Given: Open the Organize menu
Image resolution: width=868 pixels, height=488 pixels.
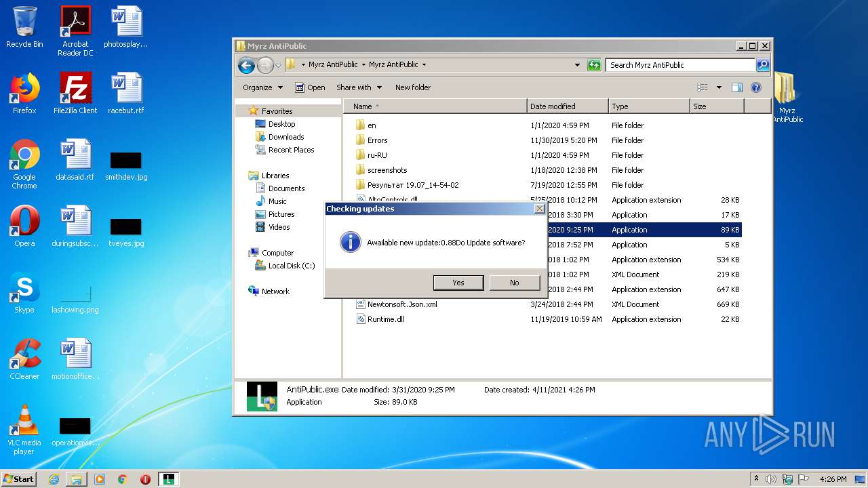Looking at the screenshot, I should 262,87.
